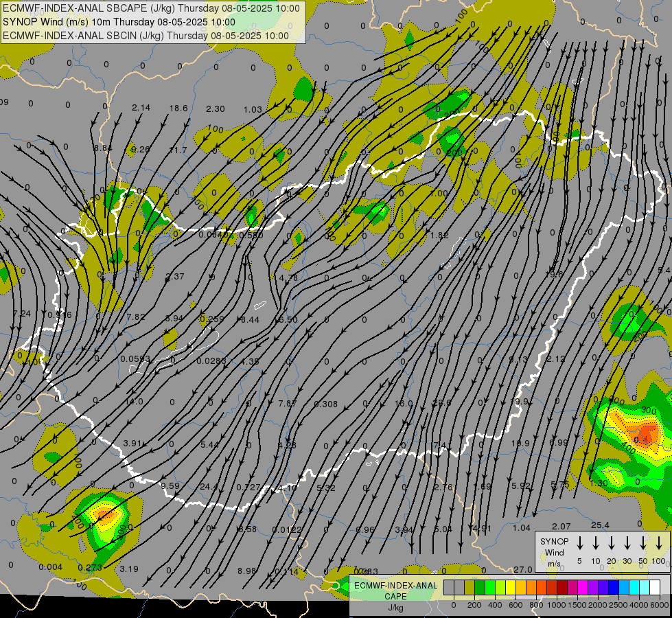Click the station value 27.0

click(x=523, y=569)
